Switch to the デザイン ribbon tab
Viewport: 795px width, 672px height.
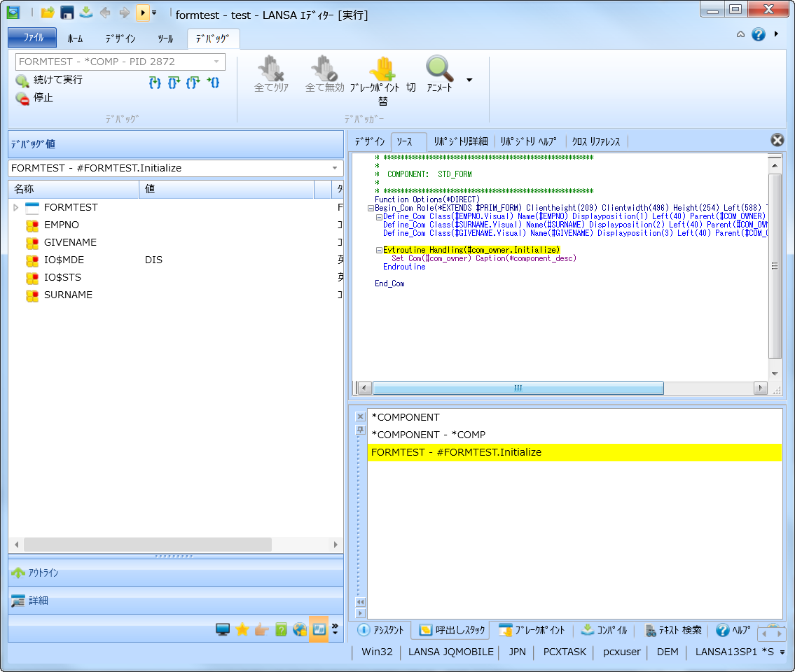pyautogui.click(x=120, y=38)
